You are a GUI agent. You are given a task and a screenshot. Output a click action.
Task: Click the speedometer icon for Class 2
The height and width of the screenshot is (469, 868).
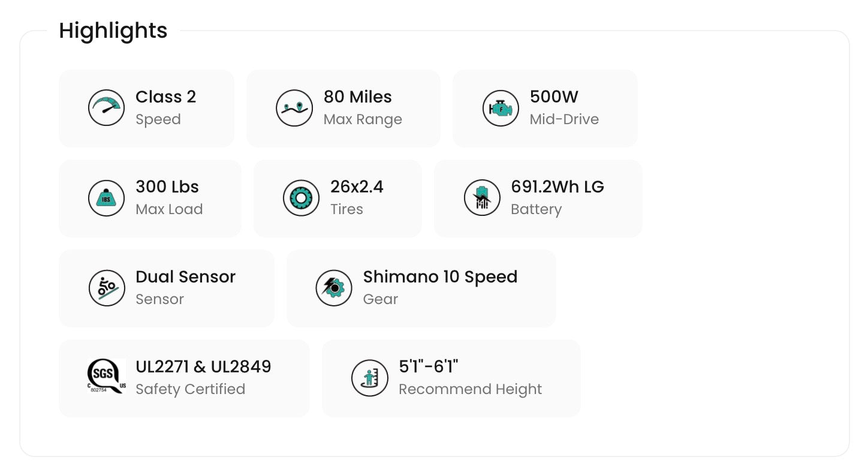106,108
